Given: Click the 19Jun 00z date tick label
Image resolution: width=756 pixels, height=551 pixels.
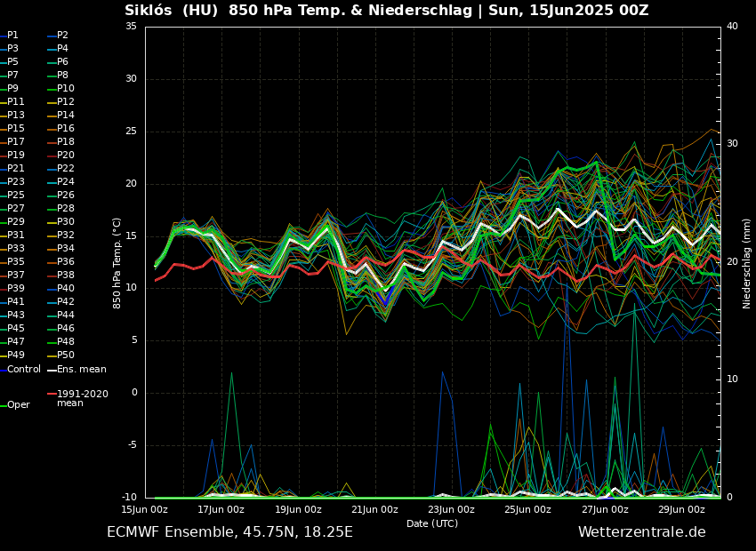Looking at the screenshot, I should [x=298, y=509].
